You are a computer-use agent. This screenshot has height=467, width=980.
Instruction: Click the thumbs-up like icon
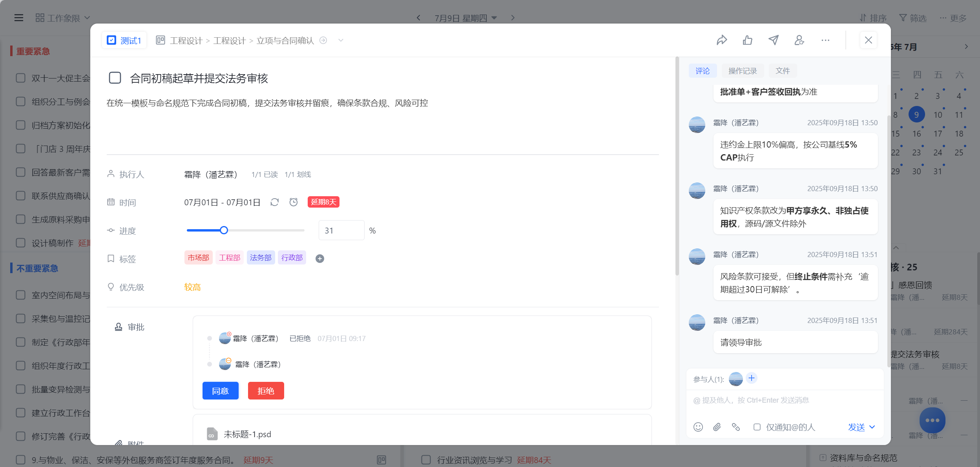[x=748, y=40]
